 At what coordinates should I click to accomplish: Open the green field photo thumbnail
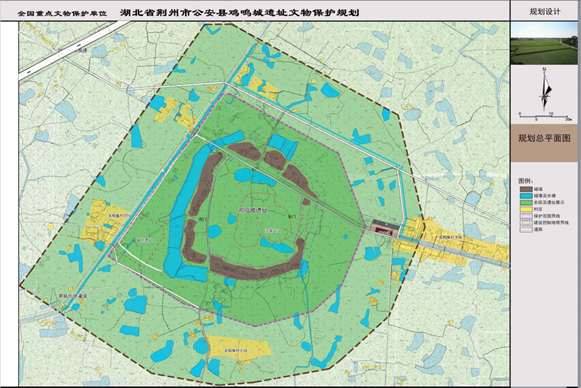tap(544, 43)
